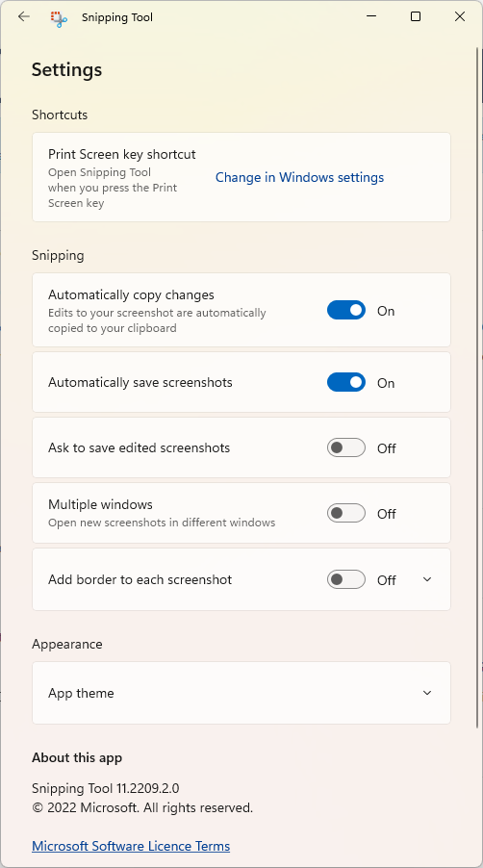Image resolution: width=483 pixels, height=868 pixels.
Task: Select the Print Screen key shortcut title
Action: coord(122,154)
